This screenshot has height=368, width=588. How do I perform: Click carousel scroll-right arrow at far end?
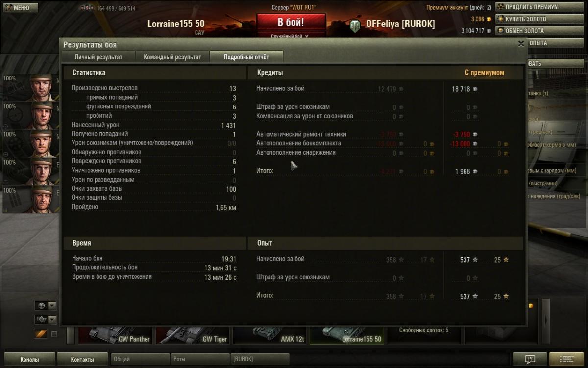pos(546,321)
